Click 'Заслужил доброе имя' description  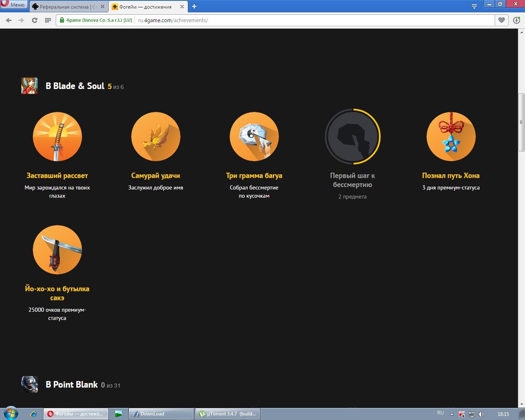click(x=156, y=187)
